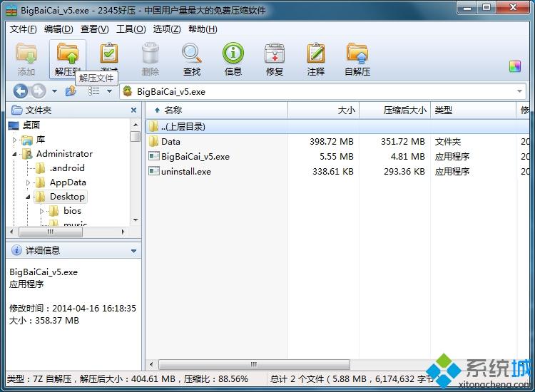
Task: Expand the 库 library tree node
Action: click(14, 140)
